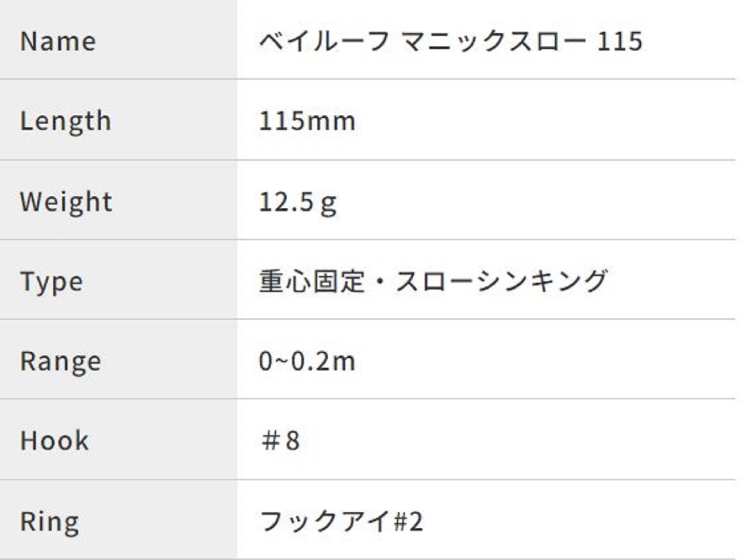Select the ＃8 hook value

(280, 441)
